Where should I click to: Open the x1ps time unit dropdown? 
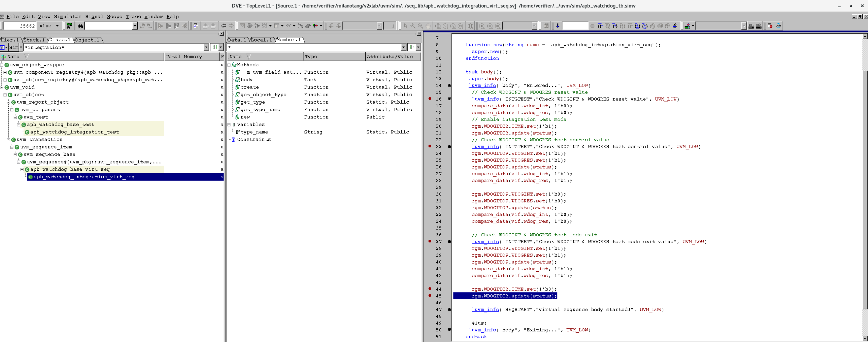click(x=57, y=26)
